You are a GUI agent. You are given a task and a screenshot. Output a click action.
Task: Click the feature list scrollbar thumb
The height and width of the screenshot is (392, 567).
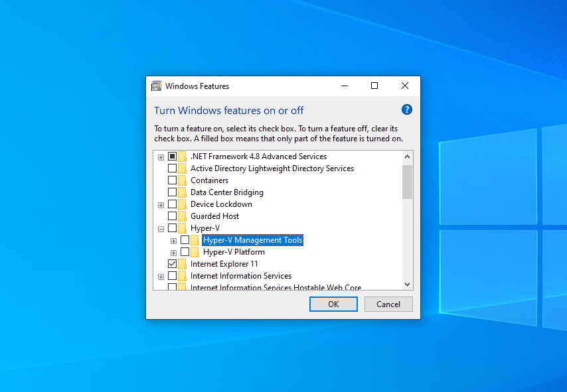pos(407,182)
